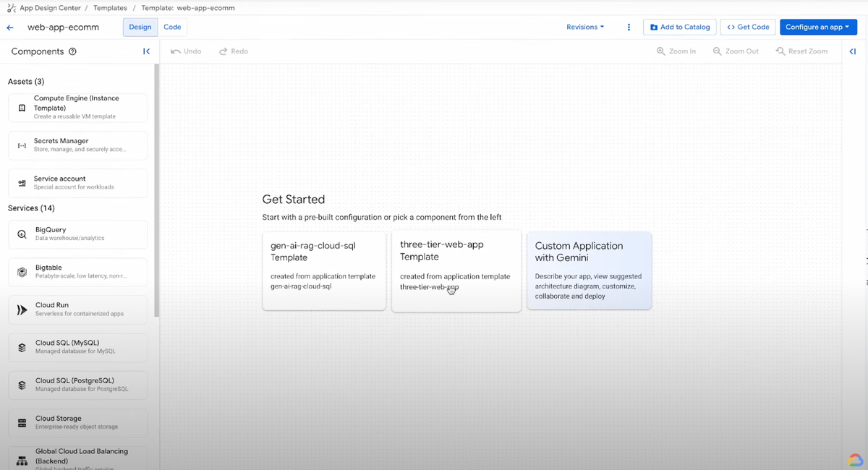This screenshot has width=868, height=470.
Task: Click the Cloud Run icon
Action: [22, 309]
